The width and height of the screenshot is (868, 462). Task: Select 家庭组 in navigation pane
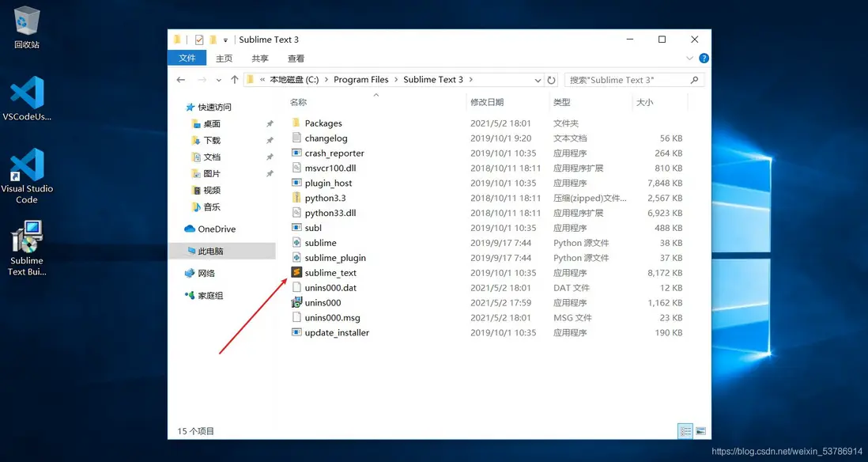(x=210, y=295)
